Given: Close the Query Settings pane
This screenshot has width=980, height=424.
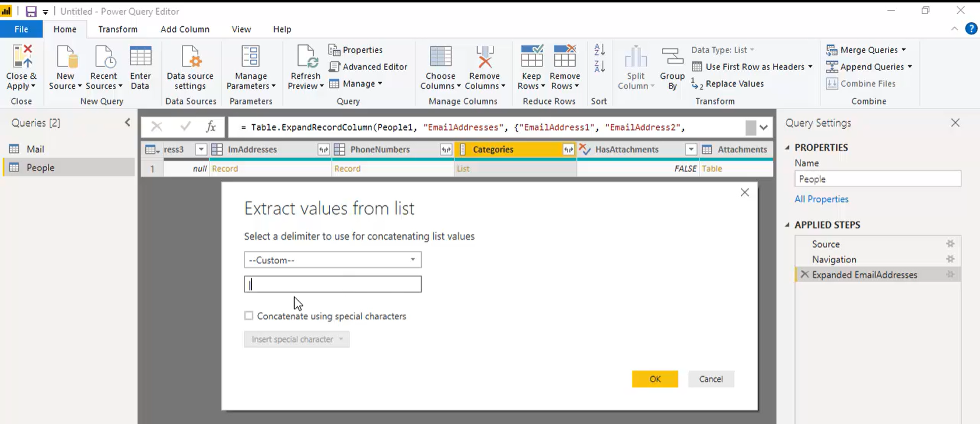Looking at the screenshot, I should (955, 122).
